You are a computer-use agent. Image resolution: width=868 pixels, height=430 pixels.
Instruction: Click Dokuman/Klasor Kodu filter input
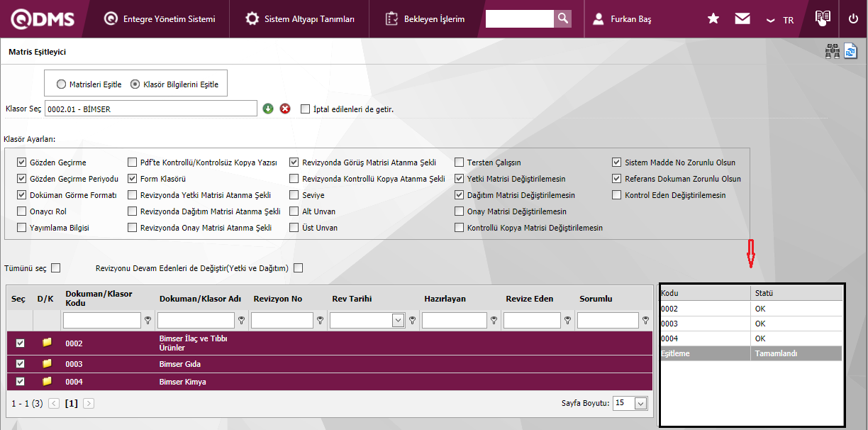[102, 321]
